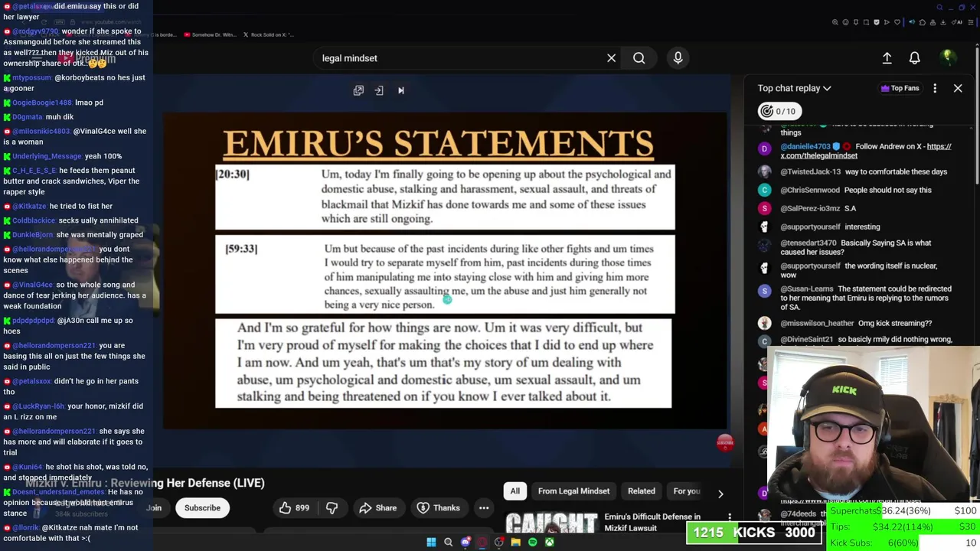Select the Related chip
Screen dimensions: 980x551
pos(642,491)
